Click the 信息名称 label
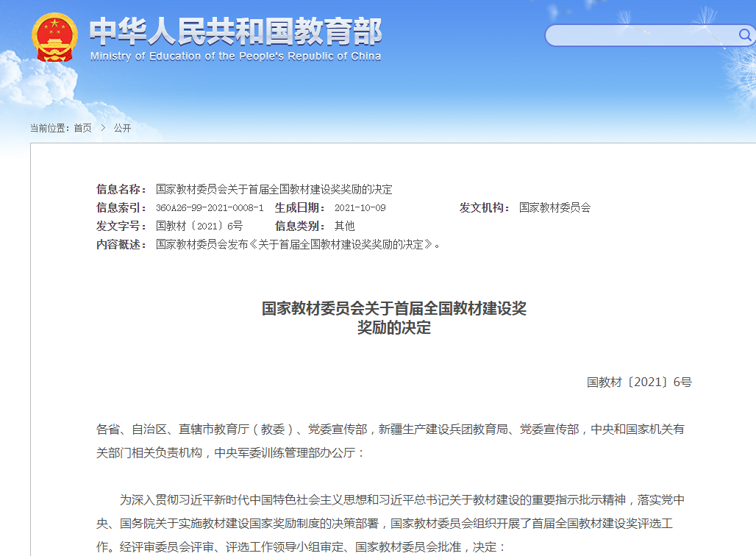 point(121,189)
